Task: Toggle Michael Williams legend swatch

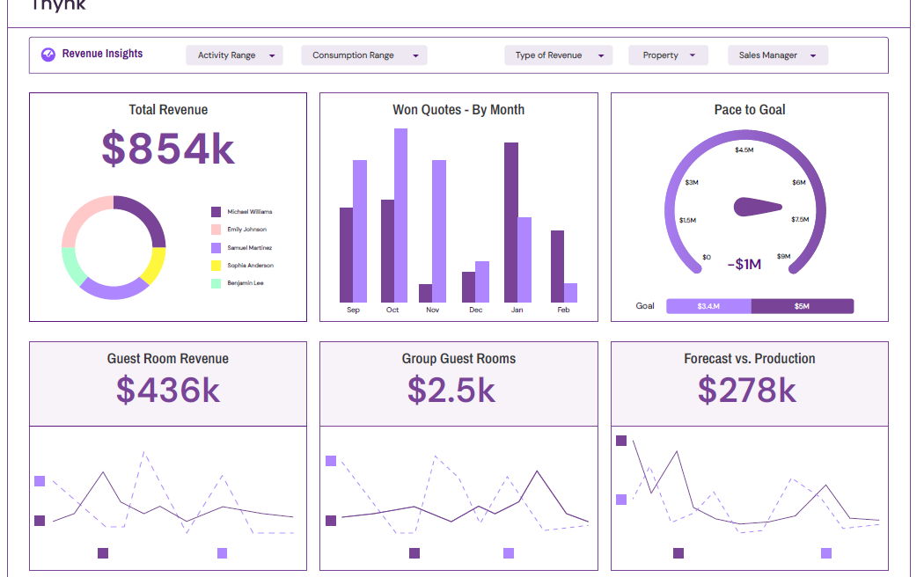Action: click(216, 211)
